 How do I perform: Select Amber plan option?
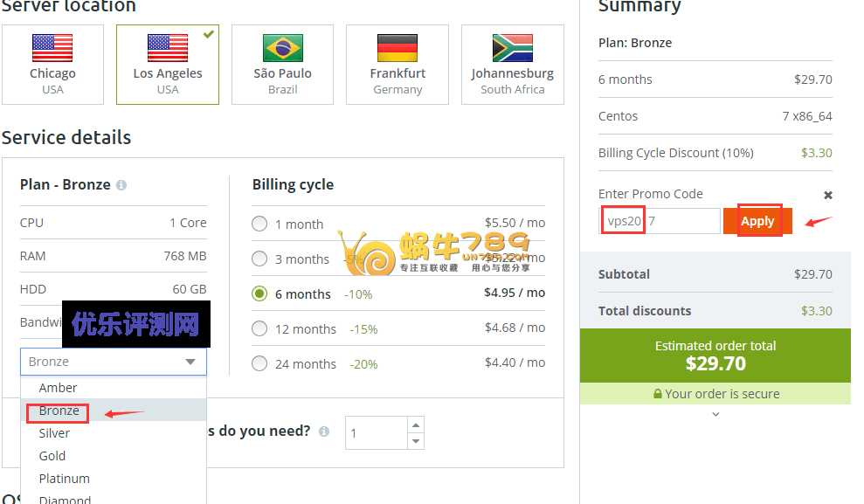click(x=58, y=388)
